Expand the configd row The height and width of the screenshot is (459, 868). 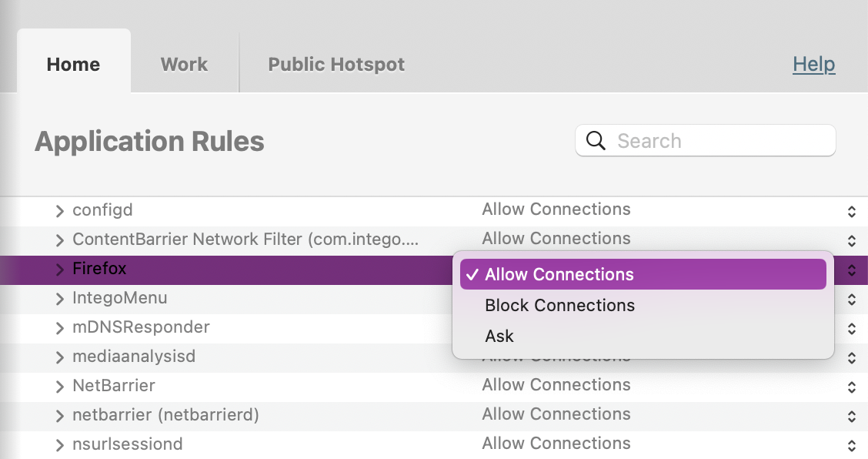[x=60, y=211]
